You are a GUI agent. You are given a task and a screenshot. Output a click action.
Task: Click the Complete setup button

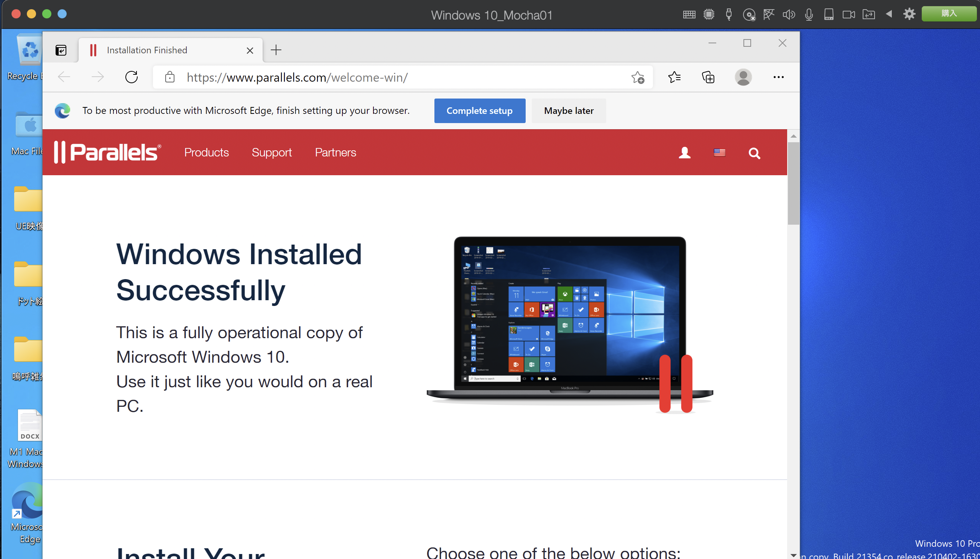pos(479,110)
